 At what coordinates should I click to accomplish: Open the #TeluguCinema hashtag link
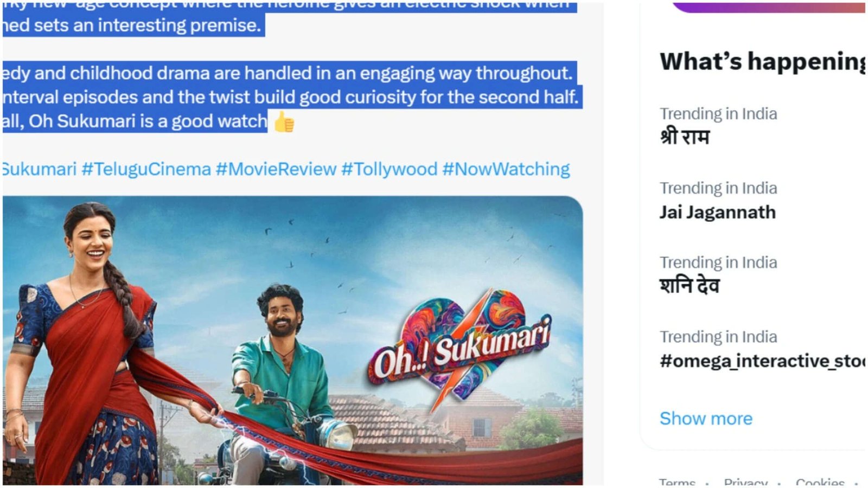(146, 169)
